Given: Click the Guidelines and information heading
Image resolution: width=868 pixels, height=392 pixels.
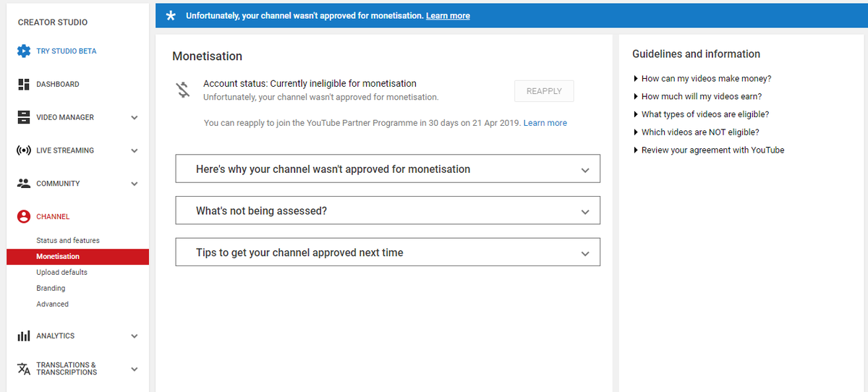Looking at the screenshot, I should 696,54.
